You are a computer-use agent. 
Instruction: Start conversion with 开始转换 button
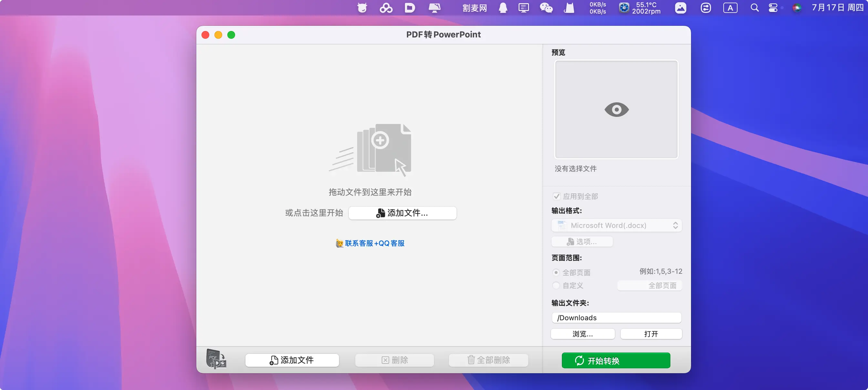615,360
